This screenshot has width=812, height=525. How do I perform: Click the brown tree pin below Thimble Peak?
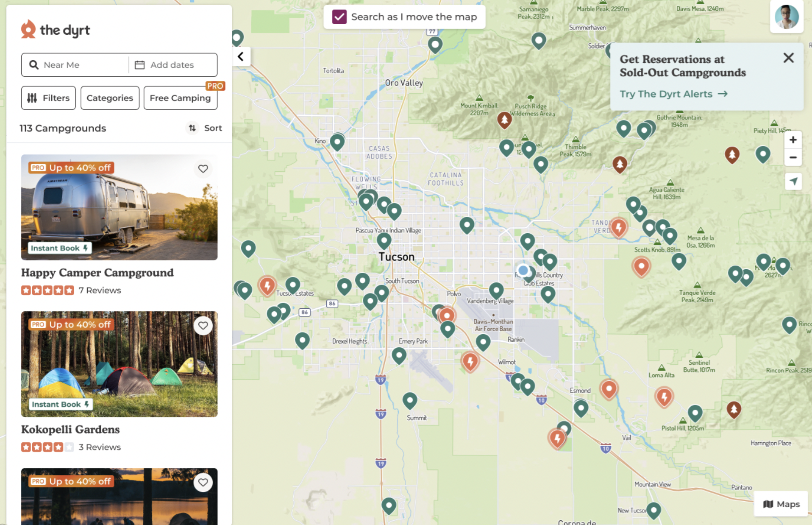620,164
